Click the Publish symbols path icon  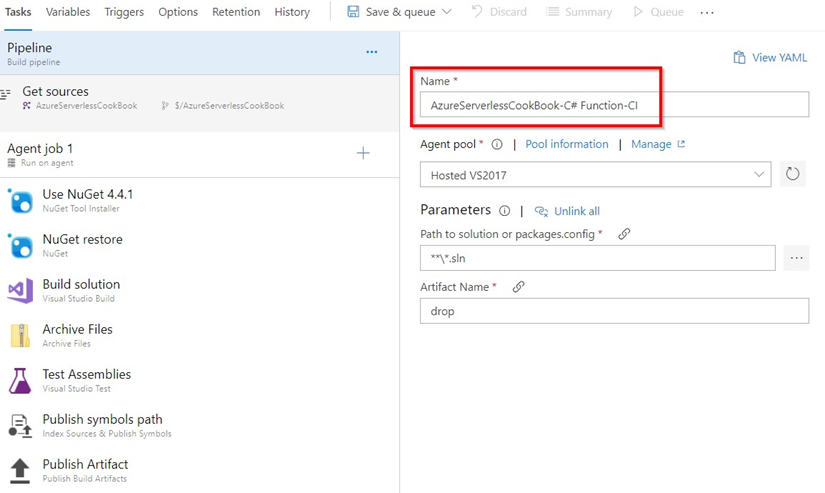click(20, 426)
